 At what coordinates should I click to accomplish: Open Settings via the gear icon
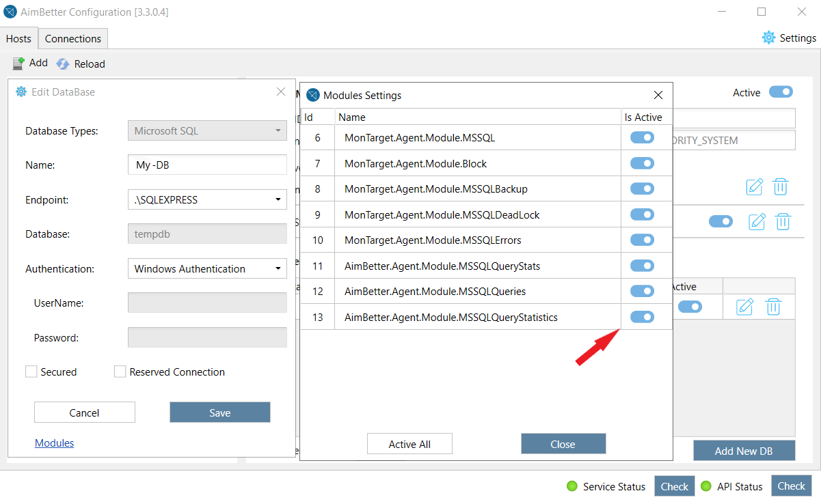point(769,38)
